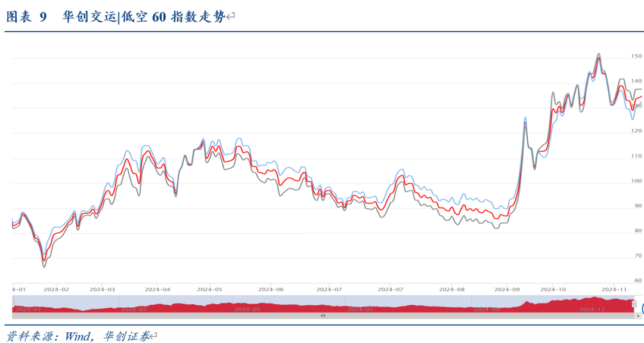
Task: Select the 2024-09 marker in range navigator
Action: tap(486, 309)
